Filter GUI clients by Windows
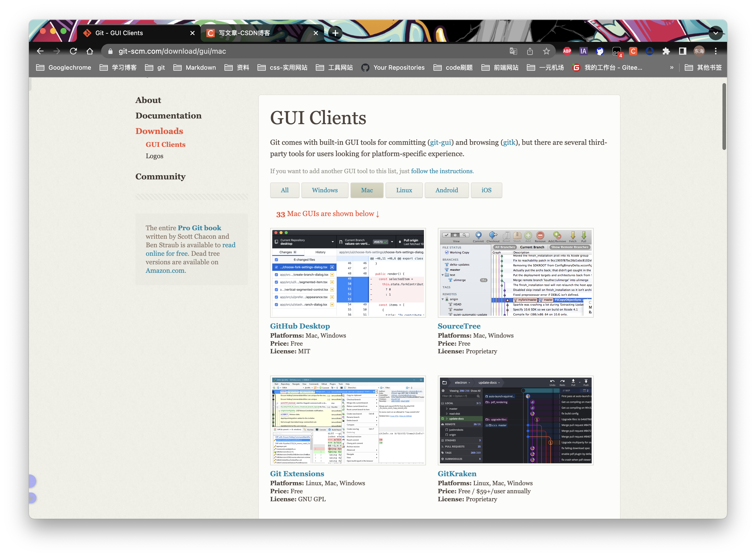The width and height of the screenshot is (756, 557). tap(325, 190)
